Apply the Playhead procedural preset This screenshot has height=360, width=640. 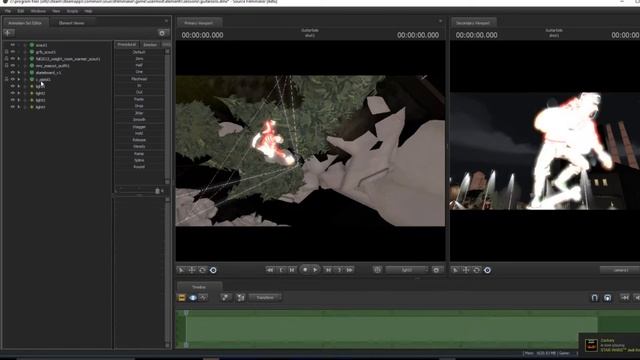coord(139,79)
